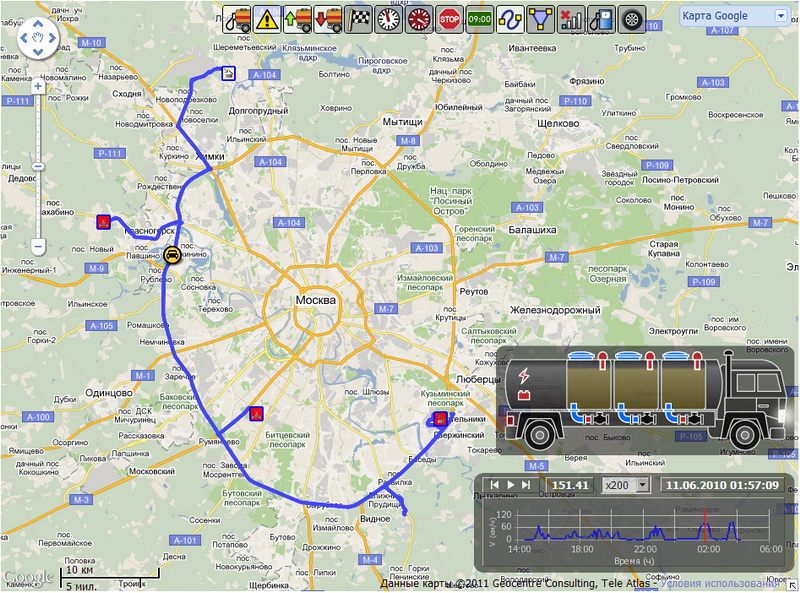Click the tire wheel icon in toolbar

click(631, 19)
